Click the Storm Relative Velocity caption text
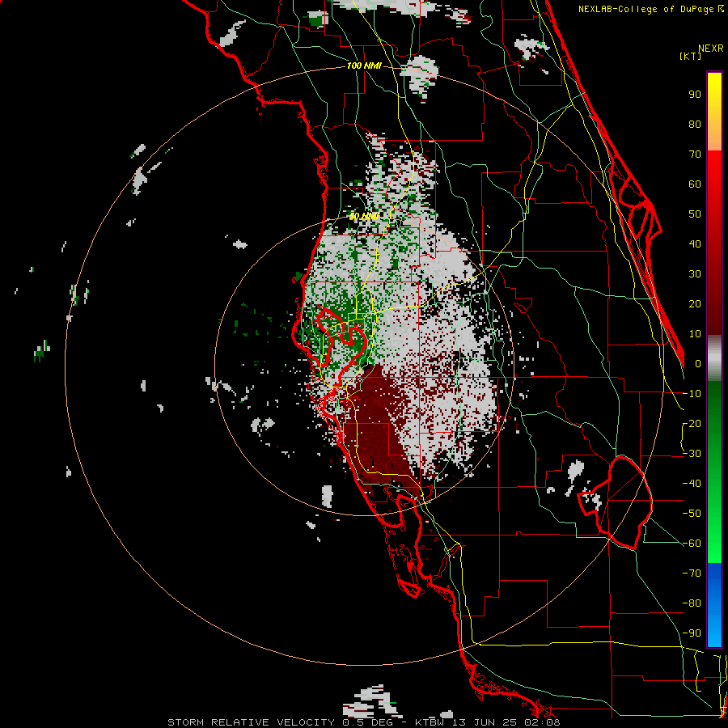Viewport: 728px width, 728px height. click(363, 722)
